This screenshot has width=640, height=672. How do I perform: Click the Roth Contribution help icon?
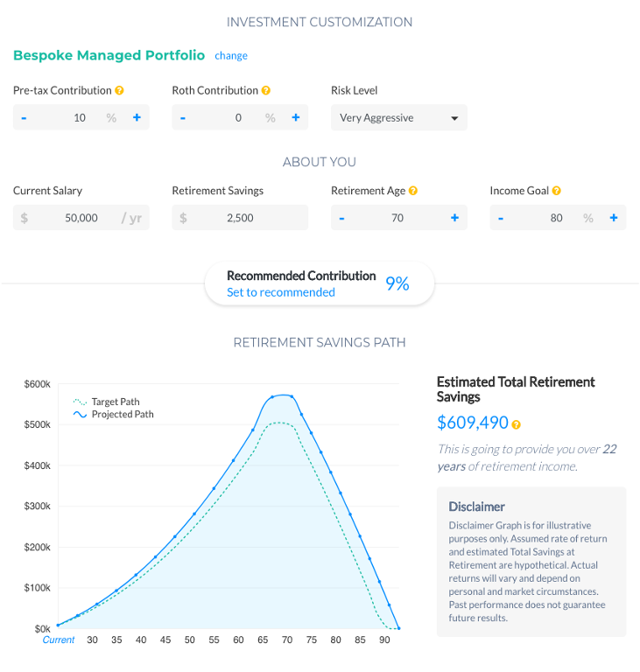coord(266,90)
